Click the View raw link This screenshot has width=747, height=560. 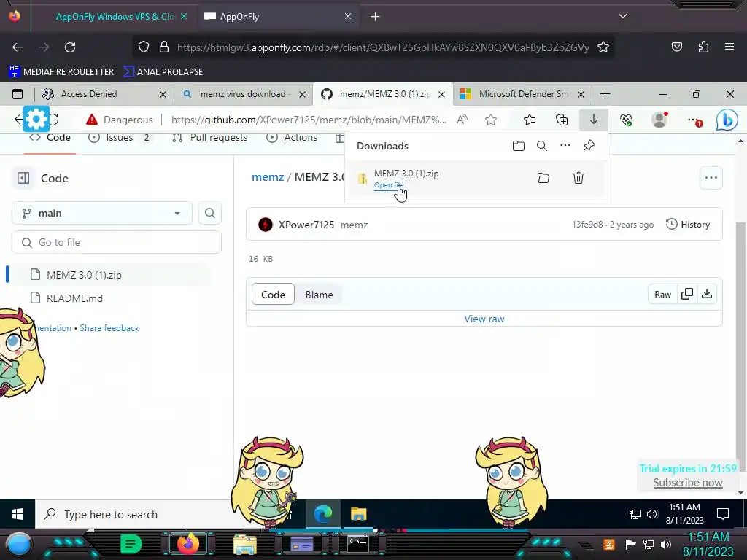[484, 319]
